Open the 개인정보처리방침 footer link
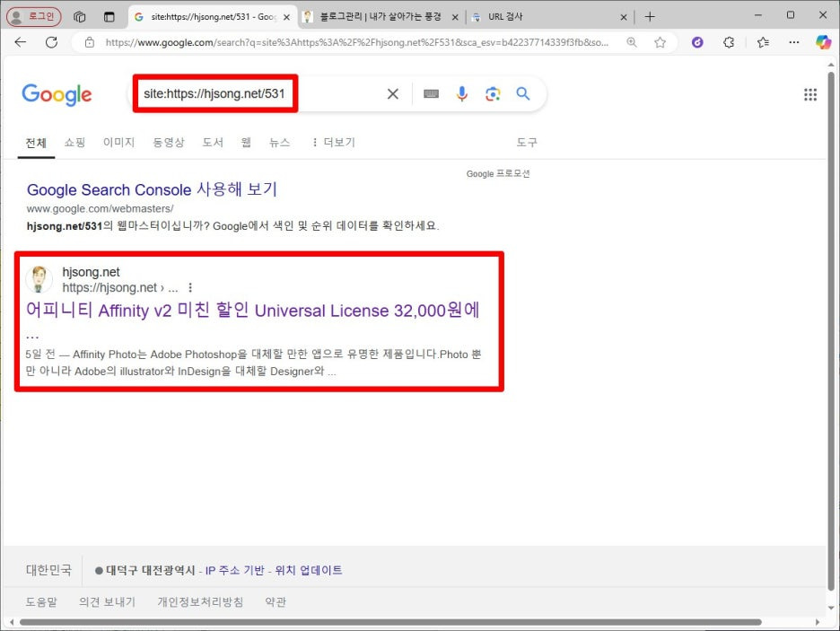Image resolution: width=840 pixels, height=631 pixels. (200, 602)
